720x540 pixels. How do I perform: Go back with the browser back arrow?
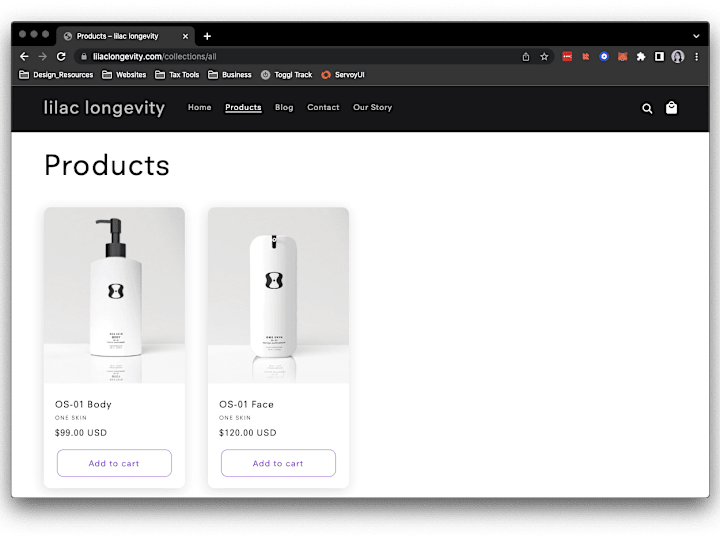[24, 56]
